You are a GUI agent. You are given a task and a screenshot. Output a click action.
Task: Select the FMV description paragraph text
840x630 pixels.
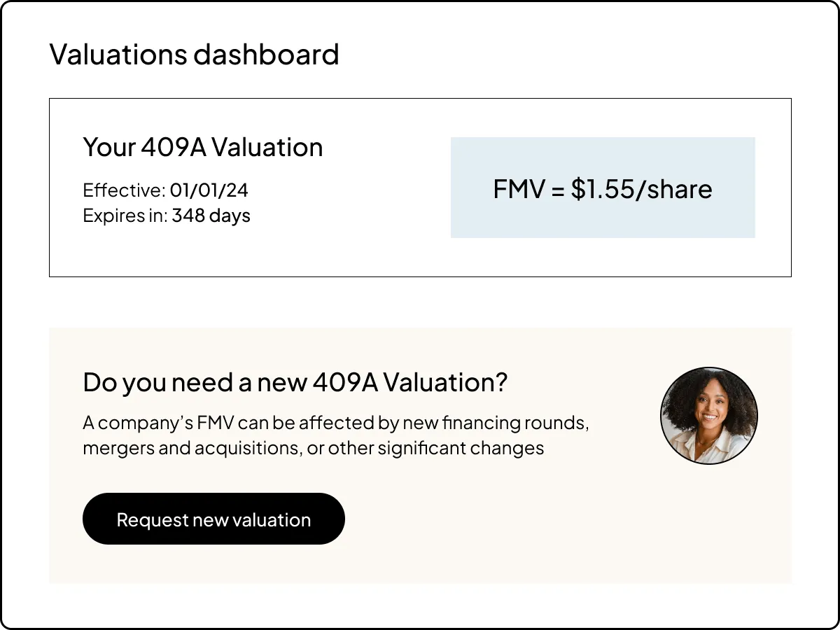[336, 434]
